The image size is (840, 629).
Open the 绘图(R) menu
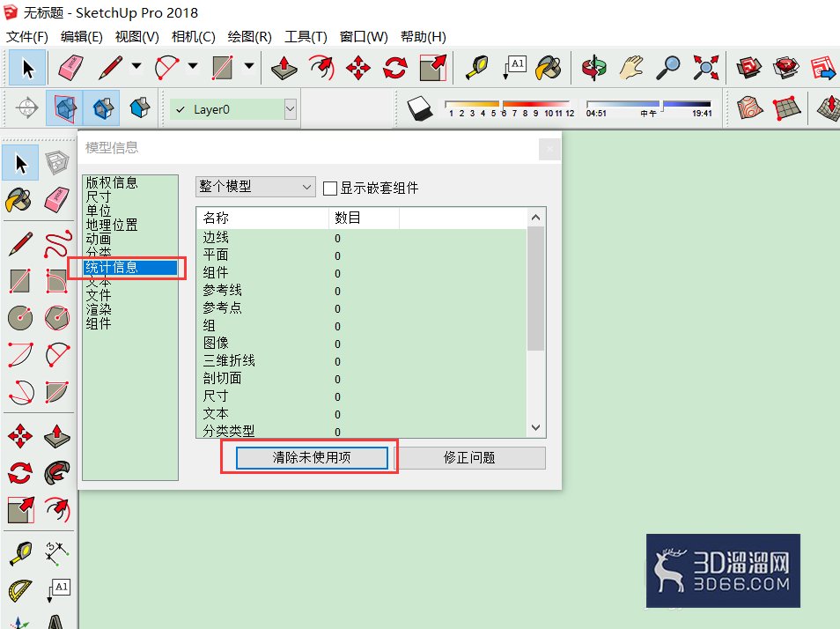click(250, 36)
